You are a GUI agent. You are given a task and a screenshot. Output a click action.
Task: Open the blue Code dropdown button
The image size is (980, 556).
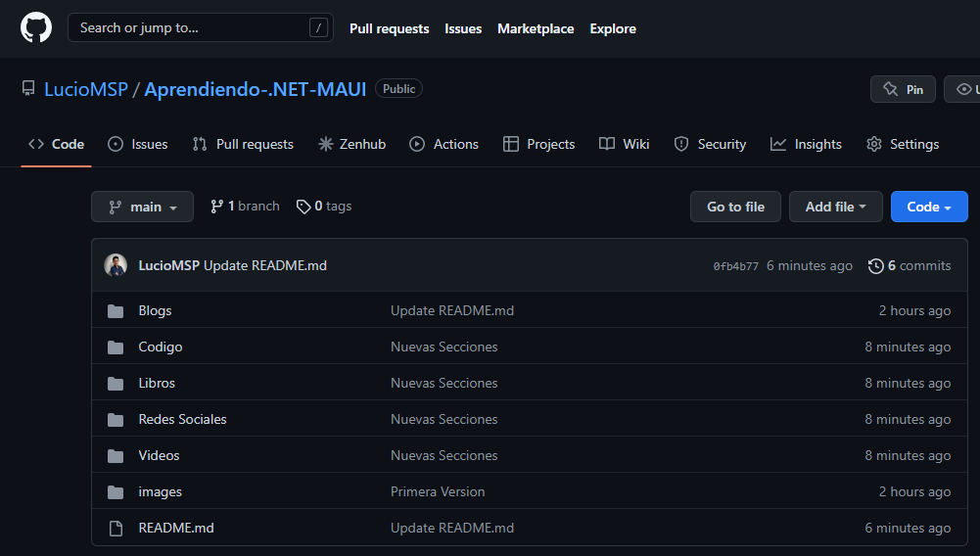[929, 207]
